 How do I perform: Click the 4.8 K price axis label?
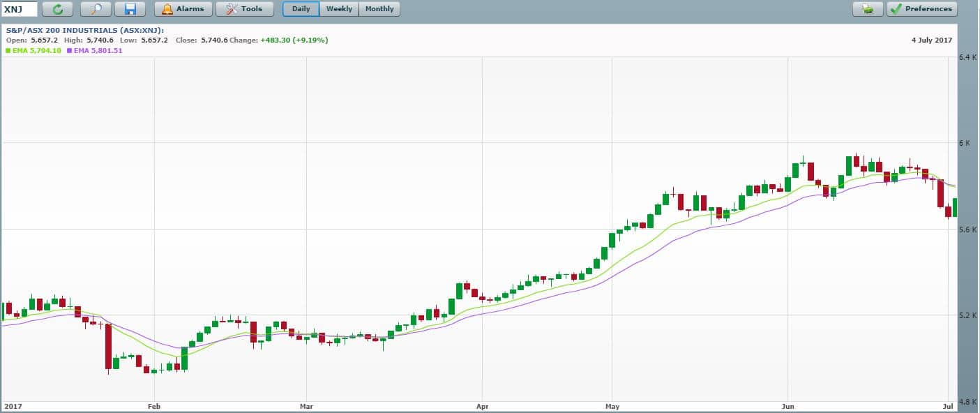(968, 402)
